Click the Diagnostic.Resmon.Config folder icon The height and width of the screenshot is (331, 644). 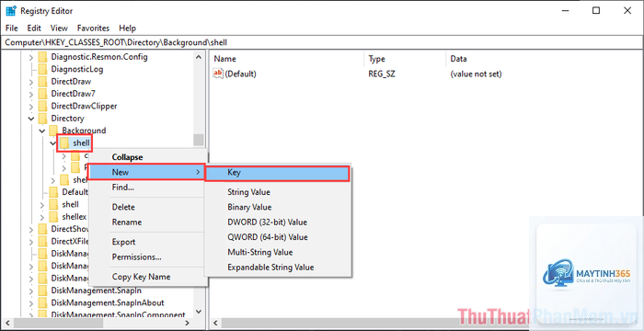(x=42, y=57)
